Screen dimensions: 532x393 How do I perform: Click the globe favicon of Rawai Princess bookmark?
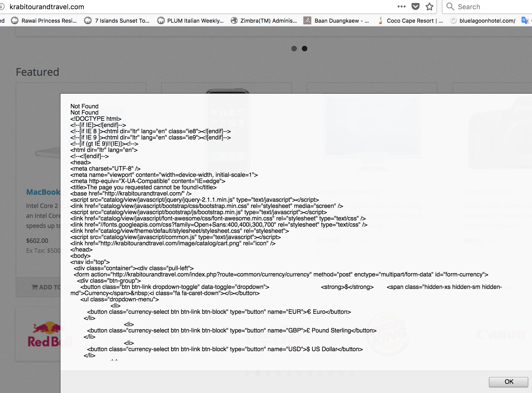tap(15, 20)
